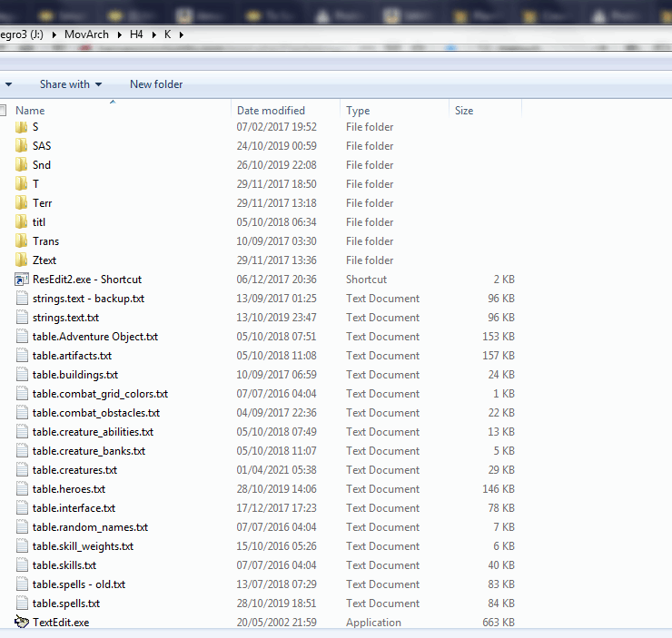Open the leftmost toolbar dropdown arrow
The image size is (672, 638).
8,84
